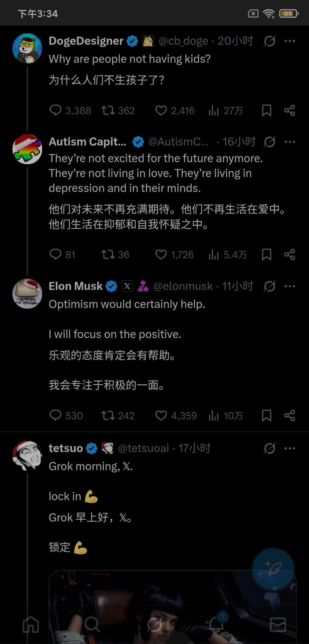Like Elon Musk's optimism tweet
Screen dimensions: 309x644
click(x=161, y=416)
